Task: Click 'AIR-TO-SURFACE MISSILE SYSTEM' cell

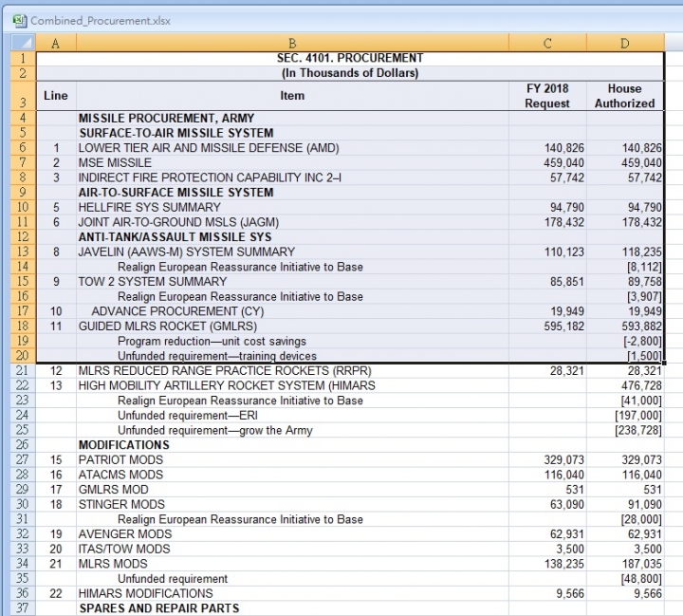Action: coord(292,193)
